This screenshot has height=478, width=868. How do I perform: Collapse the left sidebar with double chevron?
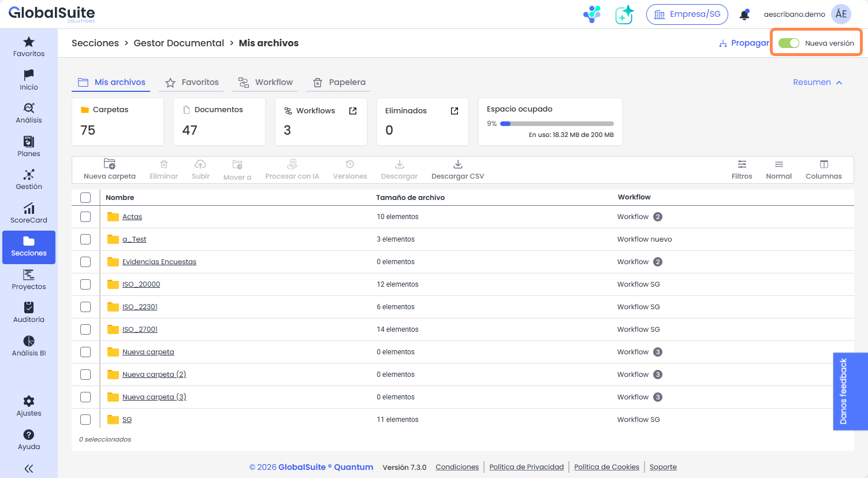29,469
